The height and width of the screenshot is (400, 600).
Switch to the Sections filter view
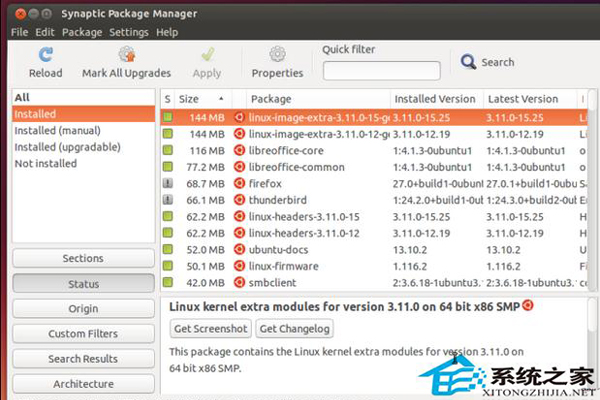pos(83,258)
